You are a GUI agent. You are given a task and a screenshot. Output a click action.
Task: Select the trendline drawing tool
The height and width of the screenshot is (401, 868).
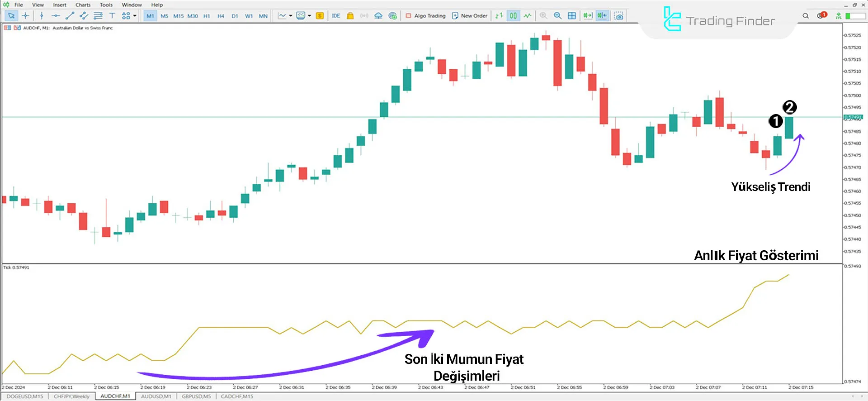click(x=70, y=16)
